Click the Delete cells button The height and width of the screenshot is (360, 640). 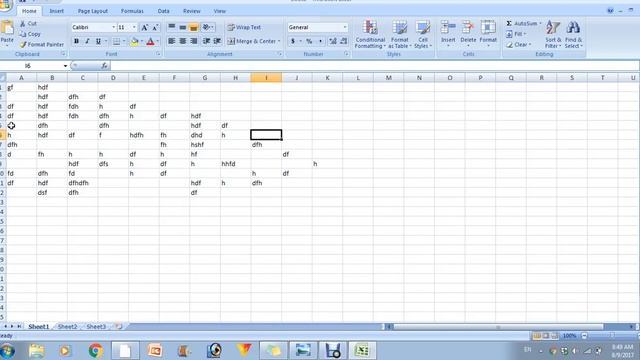(x=468, y=33)
